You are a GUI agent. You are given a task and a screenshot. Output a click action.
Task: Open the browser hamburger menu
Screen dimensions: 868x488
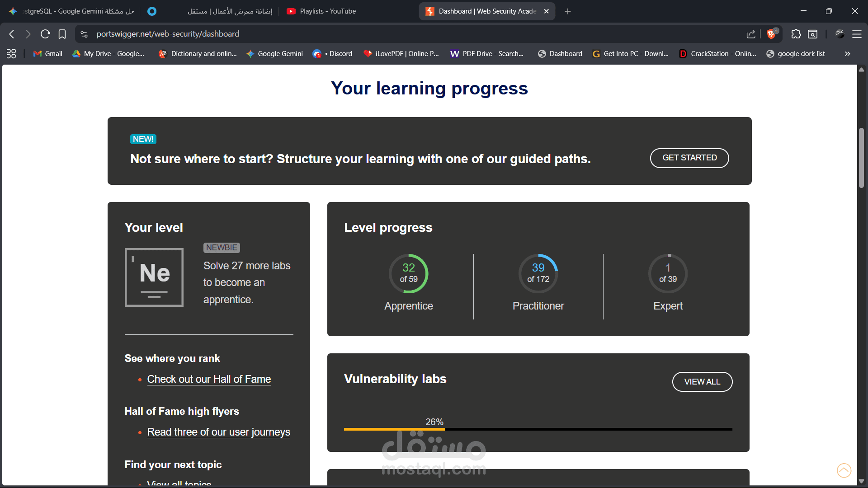858,34
